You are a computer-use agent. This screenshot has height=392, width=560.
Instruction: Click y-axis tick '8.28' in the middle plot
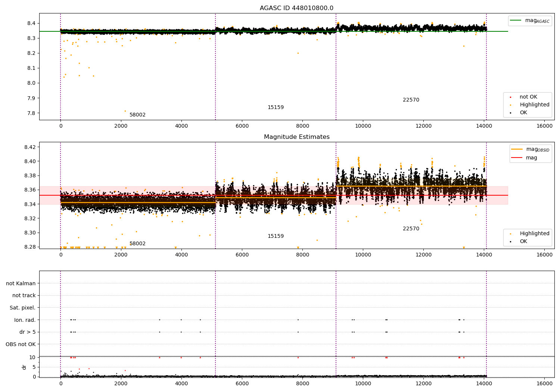(29, 247)
